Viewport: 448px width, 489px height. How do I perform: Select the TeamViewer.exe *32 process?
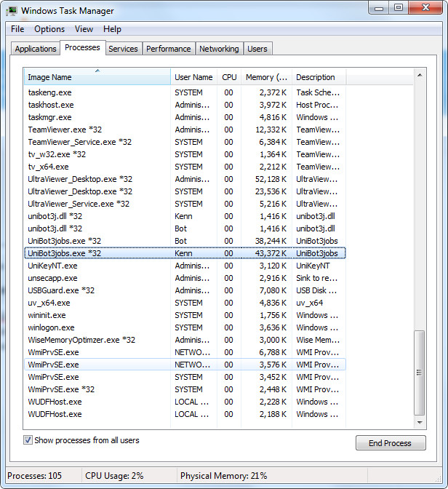click(x=185, y=130)
